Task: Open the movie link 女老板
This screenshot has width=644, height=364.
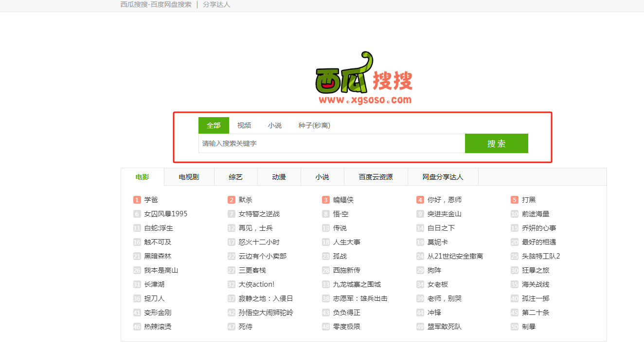Action: (x=438, y=284)
